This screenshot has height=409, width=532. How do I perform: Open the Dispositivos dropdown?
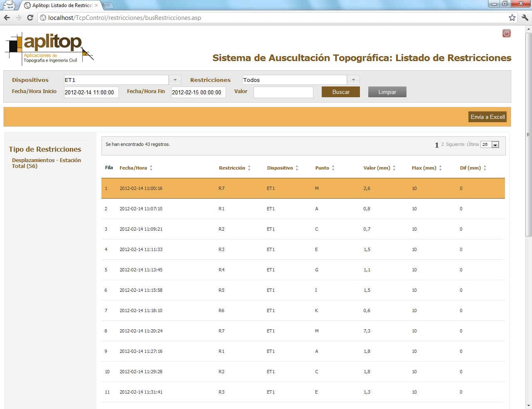coord(175,80)
